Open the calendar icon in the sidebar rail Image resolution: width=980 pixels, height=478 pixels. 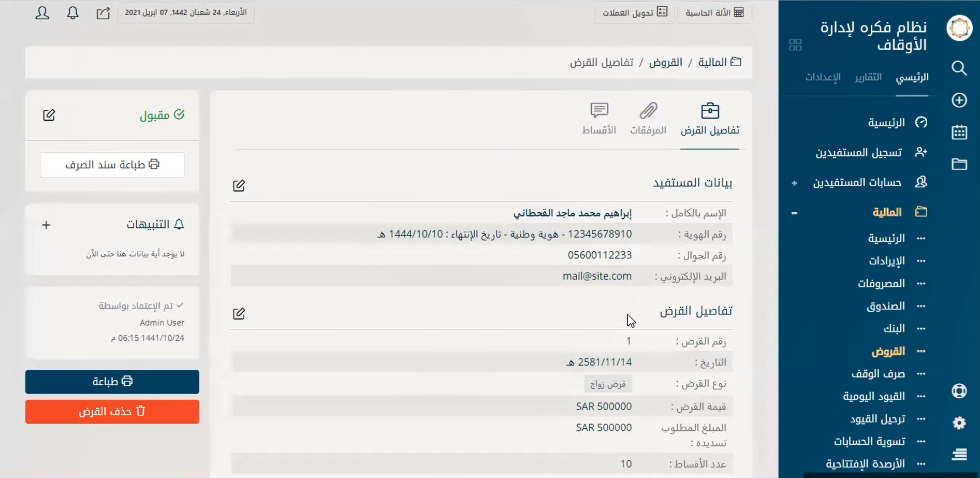(x=959, y=132)
